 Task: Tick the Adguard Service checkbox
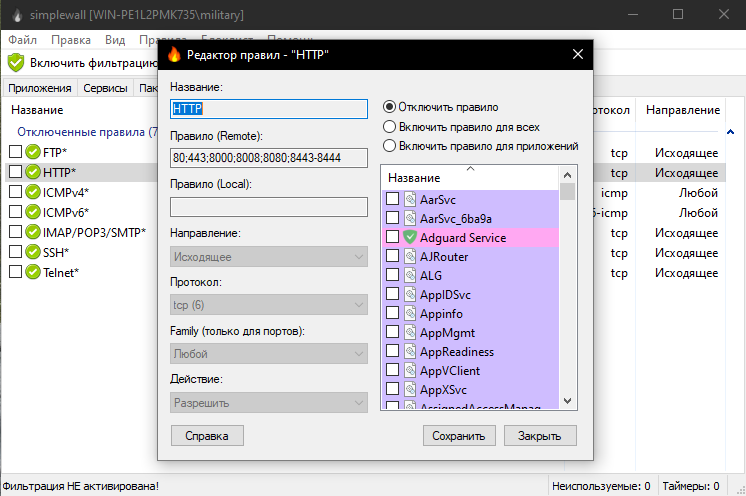click(393, 238)
